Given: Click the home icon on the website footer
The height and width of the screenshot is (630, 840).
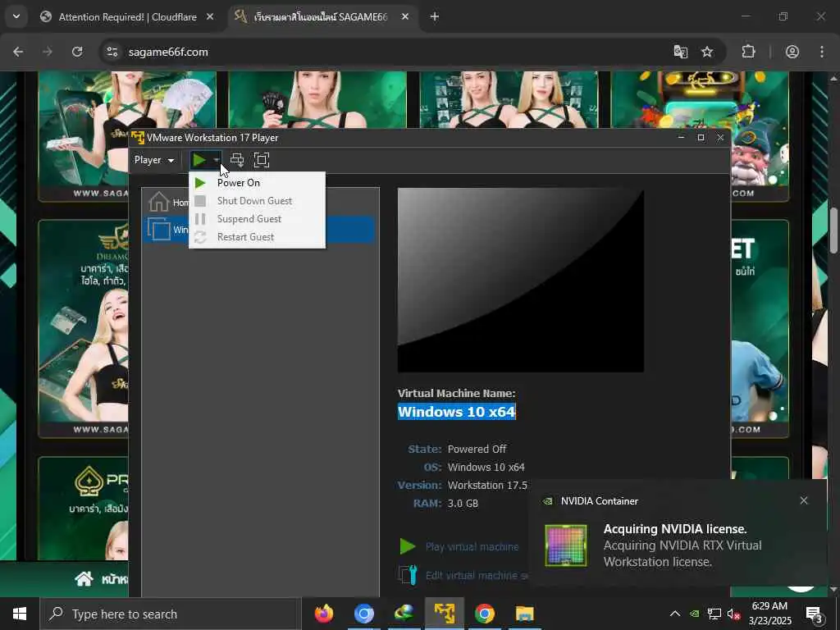Looking at the screenshot, I should [84, 579].
